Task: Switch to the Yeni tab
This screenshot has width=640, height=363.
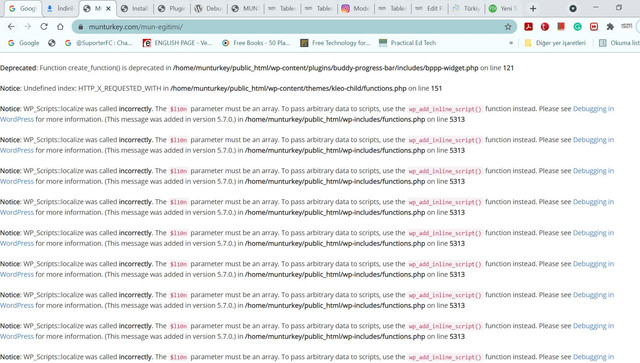Action: click(x=503, y=9)
